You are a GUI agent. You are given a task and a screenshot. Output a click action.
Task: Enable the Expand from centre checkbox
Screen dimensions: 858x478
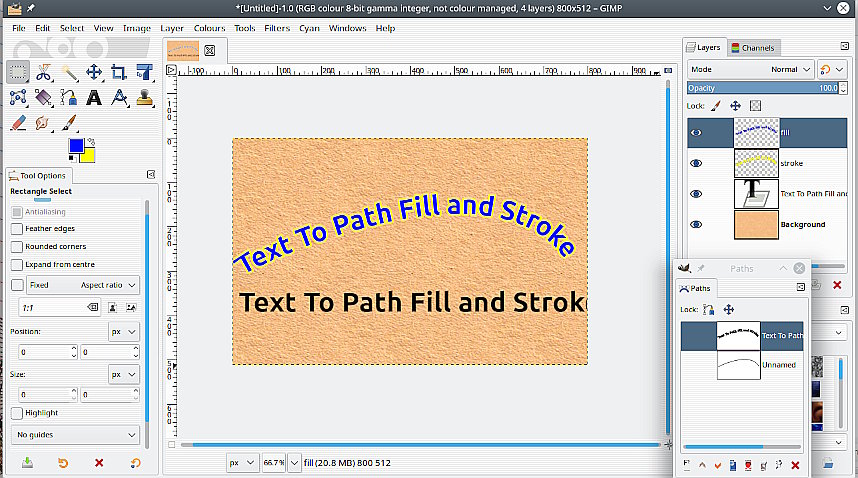click(17, 265)
